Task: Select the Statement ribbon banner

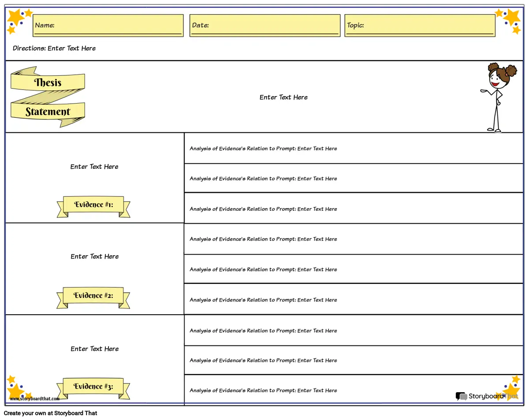Action: pos(48,112)
